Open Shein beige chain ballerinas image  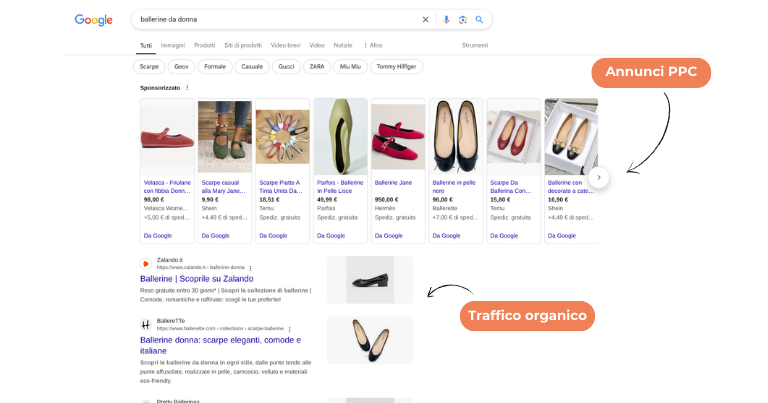pos(571,137)
